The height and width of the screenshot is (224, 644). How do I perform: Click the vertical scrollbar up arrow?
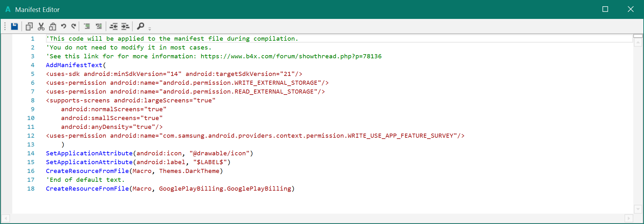click(638, 43)
